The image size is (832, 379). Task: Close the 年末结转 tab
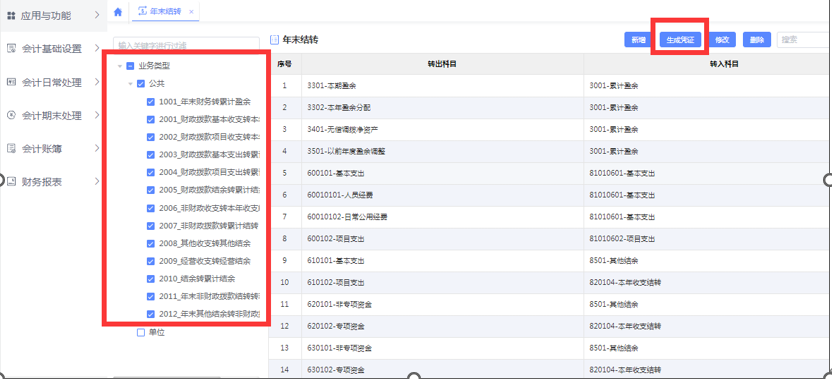point(191,12)
